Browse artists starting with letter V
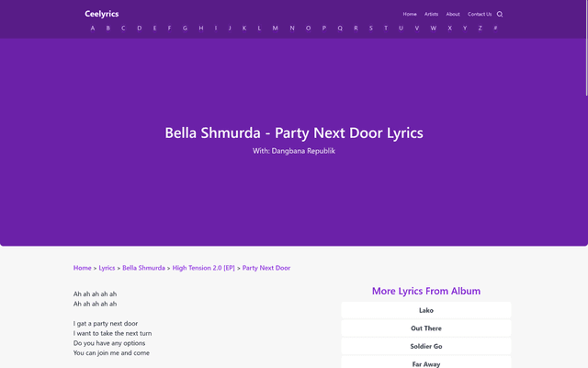 [x=416, y=29]
